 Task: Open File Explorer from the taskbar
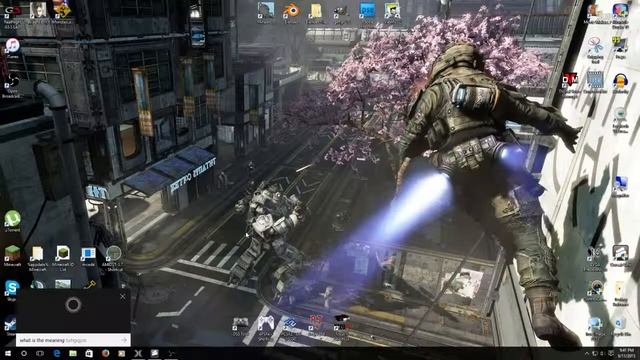pyautogui.click(x=73, y=353)
